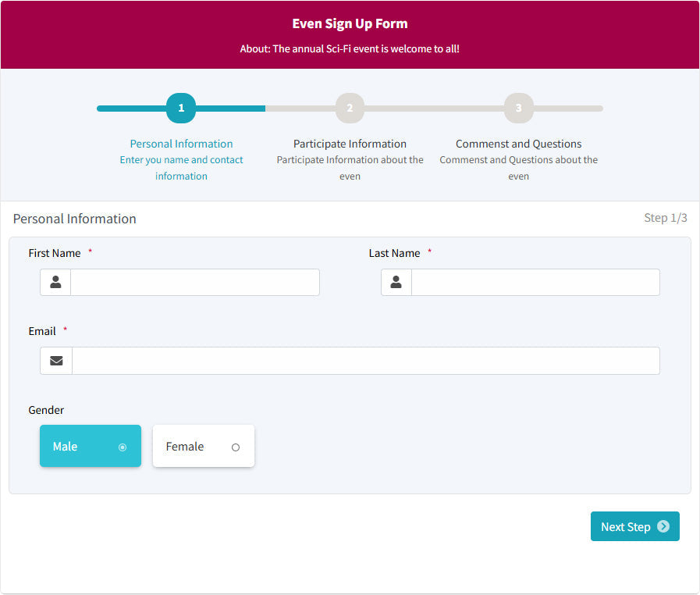This screenshot has height=595, width=700.
Task: Click the person icon beside Last Name
Action: (396, 282)
